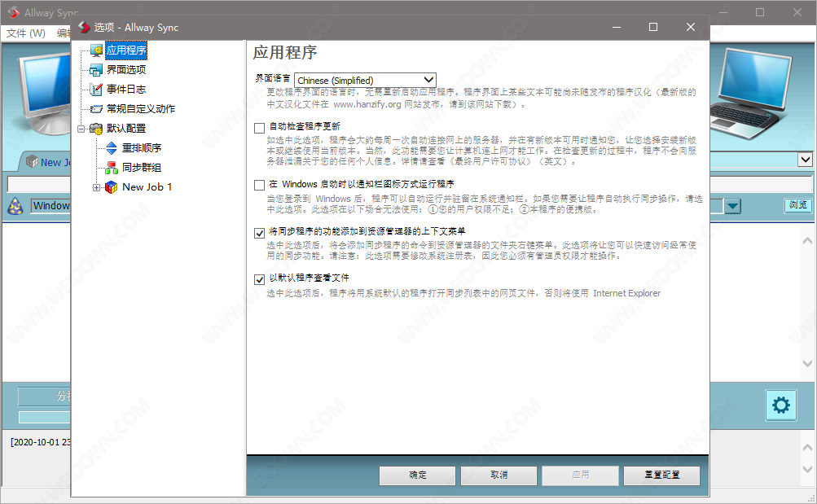Click the 界面选项 tree icon

pos(96,70)
